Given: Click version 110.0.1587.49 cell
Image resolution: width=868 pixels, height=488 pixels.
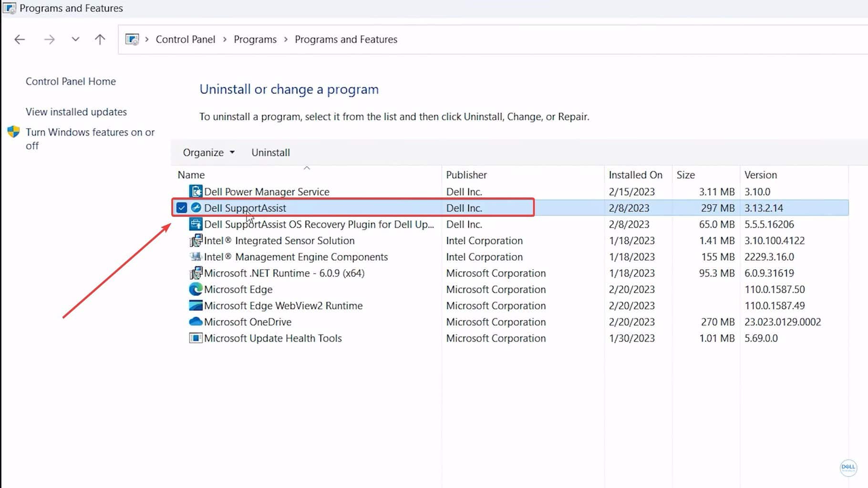Looking at the screenshot, I should (775, 305).
